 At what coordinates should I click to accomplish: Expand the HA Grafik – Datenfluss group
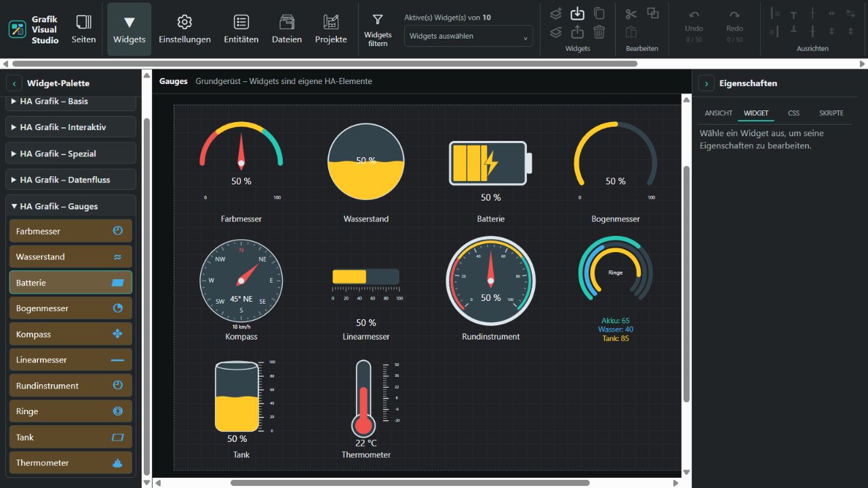[x=71, y=180]
